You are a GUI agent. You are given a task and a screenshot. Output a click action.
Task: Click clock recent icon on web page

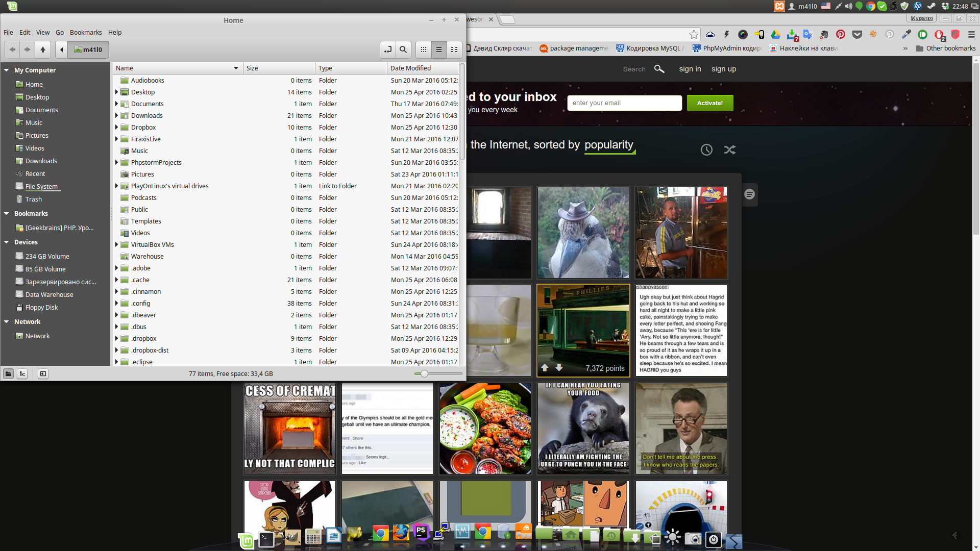(706, 149)
